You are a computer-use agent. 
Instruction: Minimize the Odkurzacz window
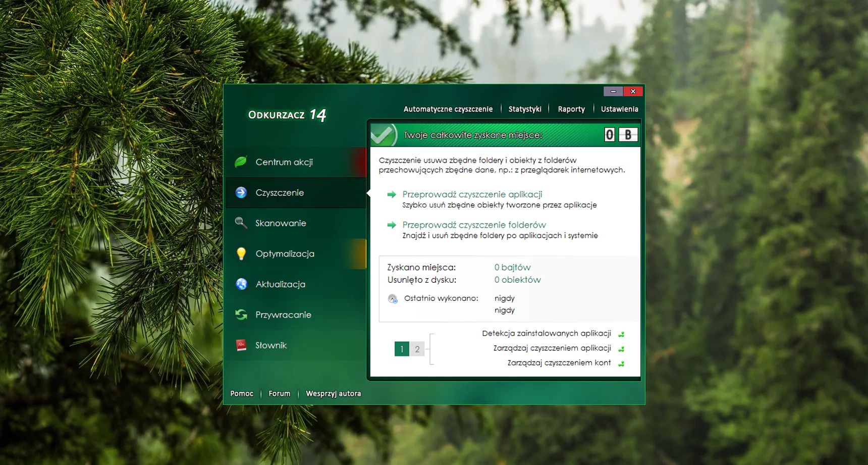click(x=613, y=91)
